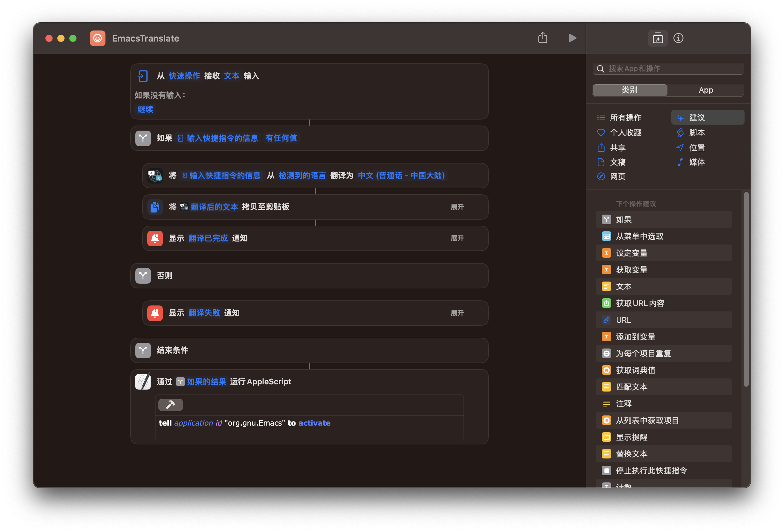Add 获取 URL 内容 action from suggestions
784x532 pixels.
(x=664, y=303)
